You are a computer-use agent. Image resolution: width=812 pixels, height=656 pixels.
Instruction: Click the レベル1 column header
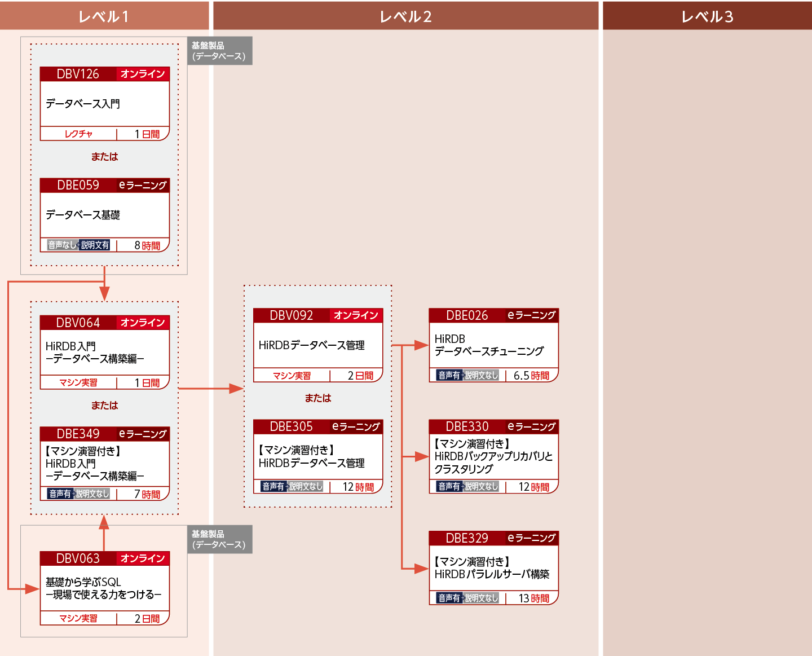click(x=104, y=16)
